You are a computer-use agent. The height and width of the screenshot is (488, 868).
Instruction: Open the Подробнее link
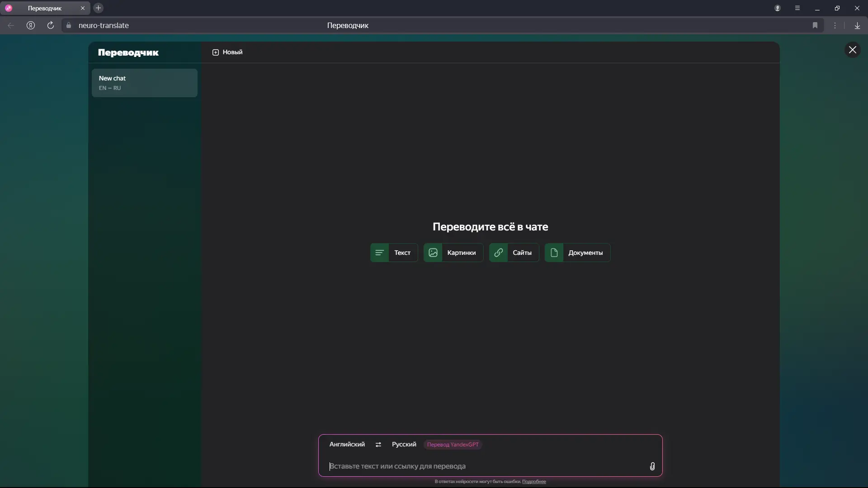(x=534, y=482)
